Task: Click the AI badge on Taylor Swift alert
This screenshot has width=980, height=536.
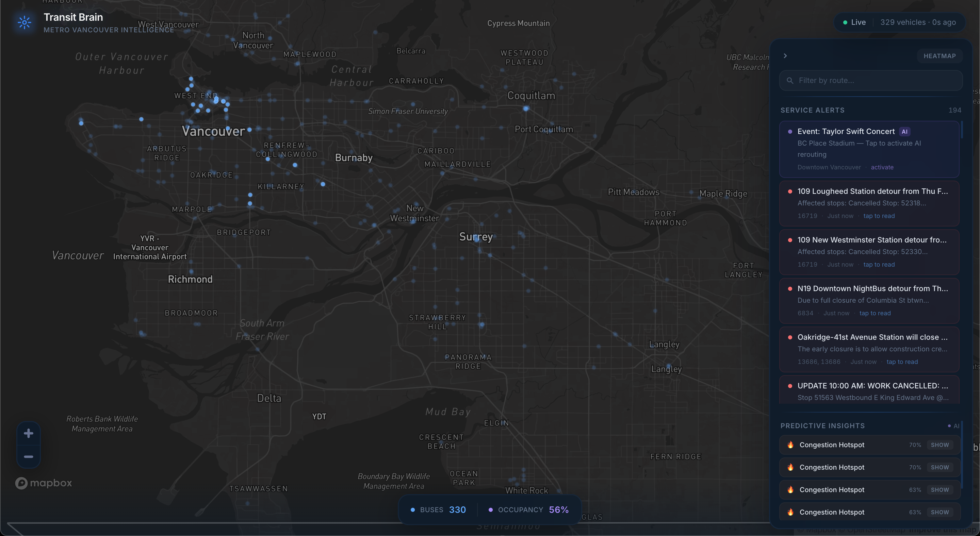Action: click(x=904, y=132)
